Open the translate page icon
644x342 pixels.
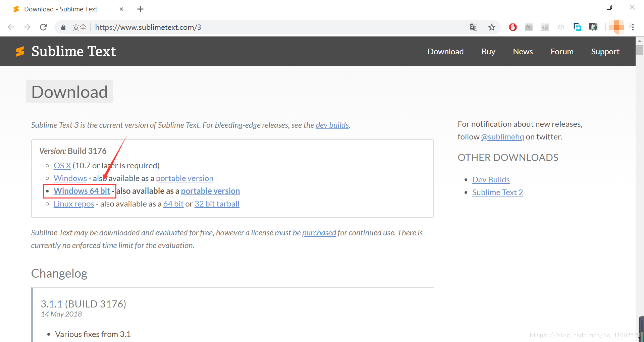(x=473, y=27)
